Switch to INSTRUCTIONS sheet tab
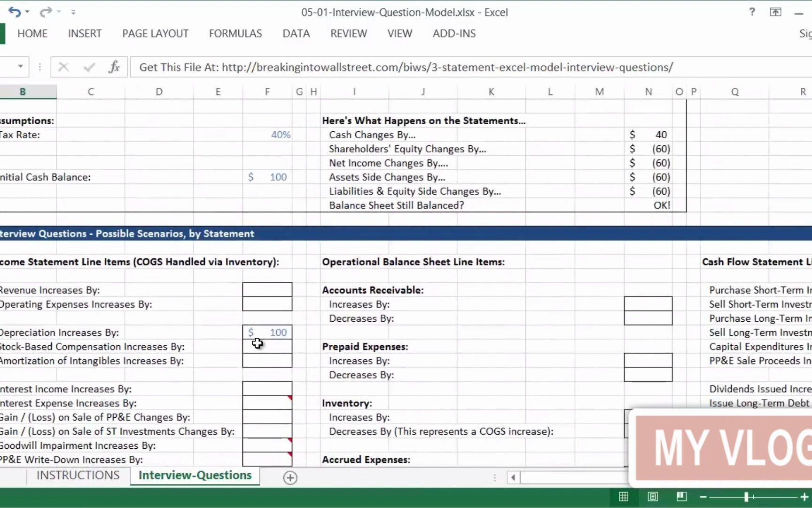 click(x=78, y=475)
